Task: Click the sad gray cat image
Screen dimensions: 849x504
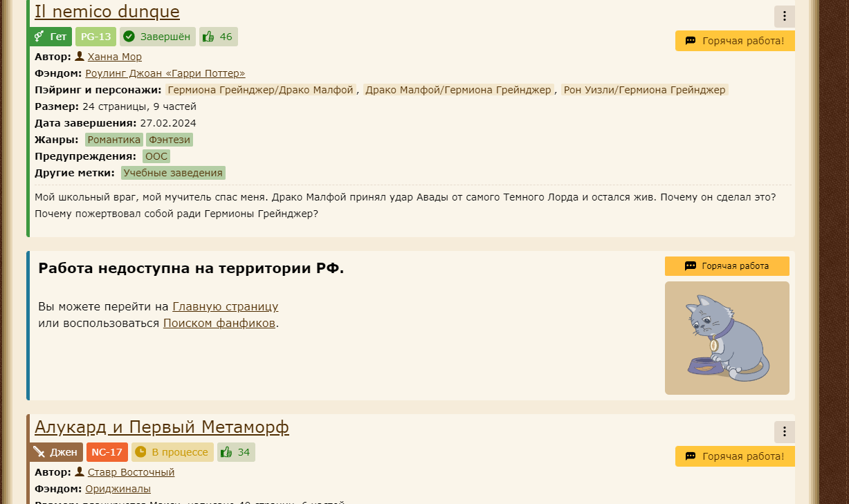Action: [x=727, y=338]
